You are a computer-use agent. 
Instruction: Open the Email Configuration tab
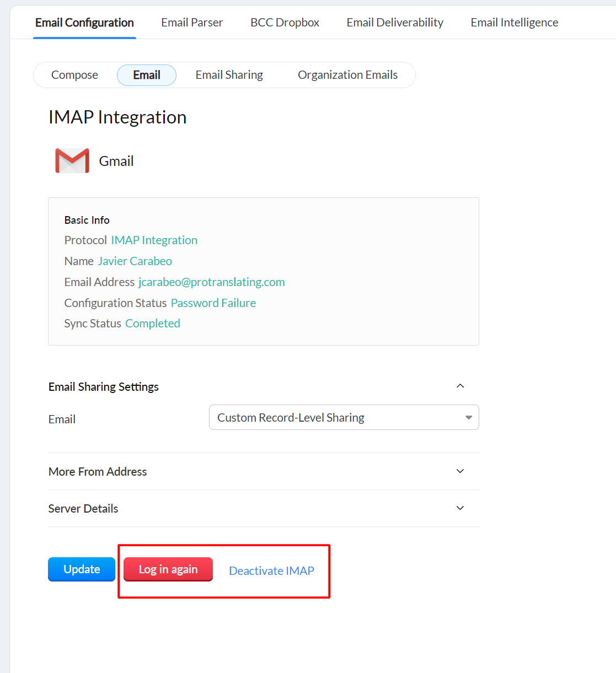(x=84, y=23)
